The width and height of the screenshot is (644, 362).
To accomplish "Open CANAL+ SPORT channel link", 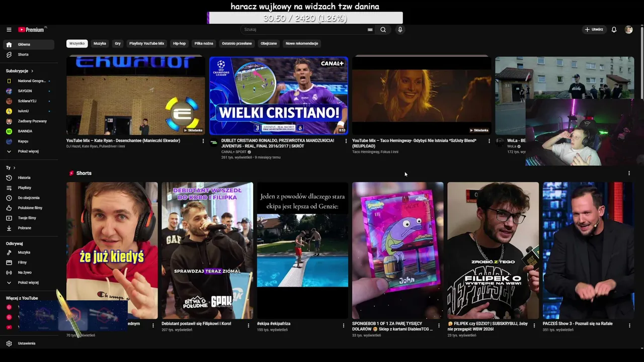I will pyautogui.click(x=234, y=152).
